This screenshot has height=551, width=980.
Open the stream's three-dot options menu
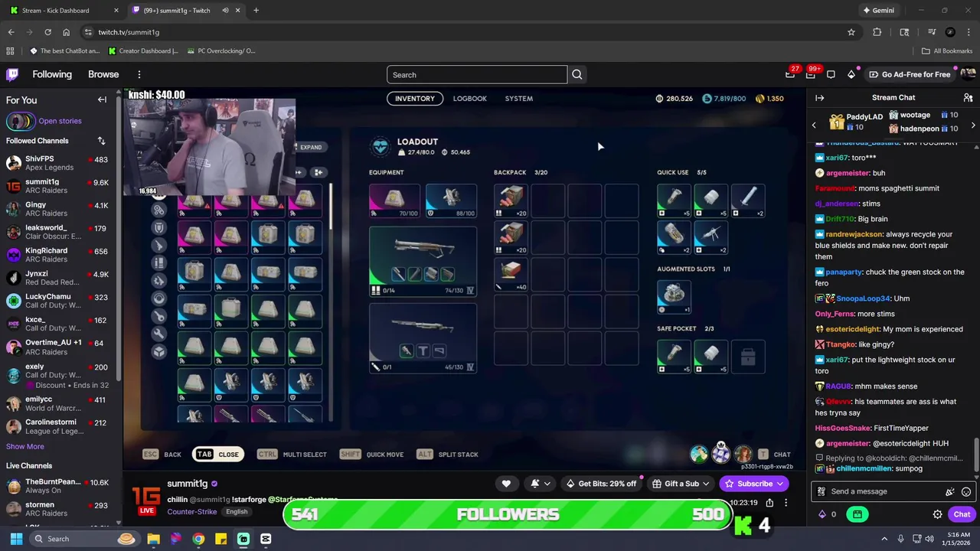(x=786, y=503)
